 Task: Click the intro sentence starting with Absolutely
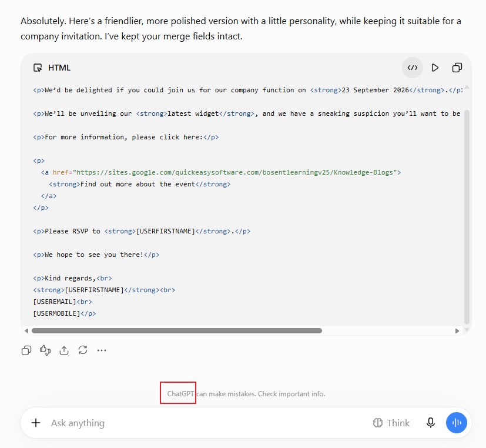[x=241, y=29]
